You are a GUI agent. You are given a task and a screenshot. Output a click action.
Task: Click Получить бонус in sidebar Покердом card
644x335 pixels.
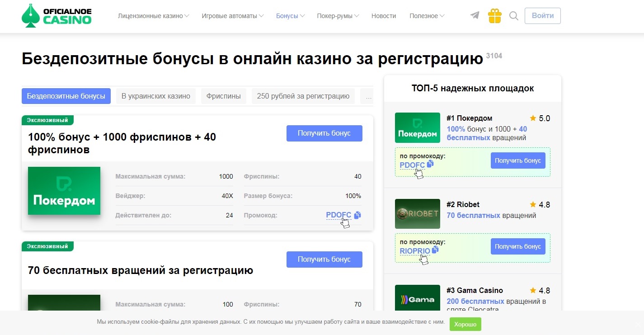[518, 160]
